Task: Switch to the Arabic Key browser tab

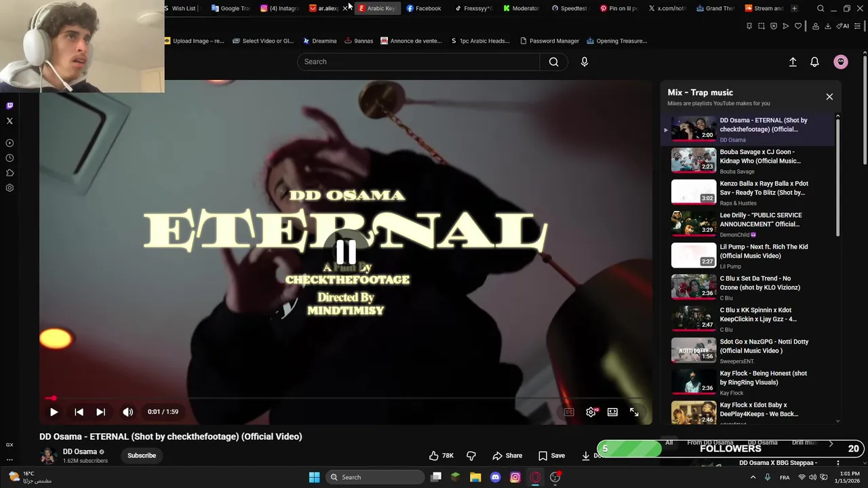Action: click(376, 8)
